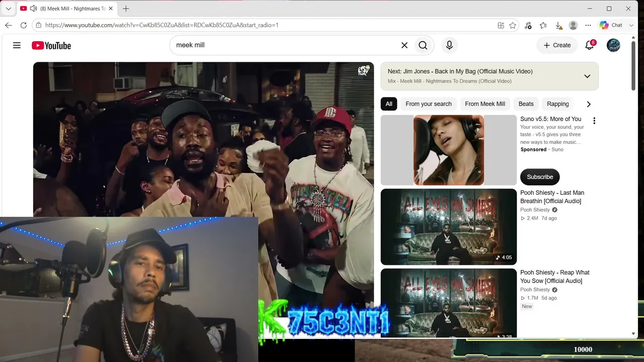Click the 'Sponsored · Suno' label
Screen dimensions: 644x362
(x=542, y=149)
